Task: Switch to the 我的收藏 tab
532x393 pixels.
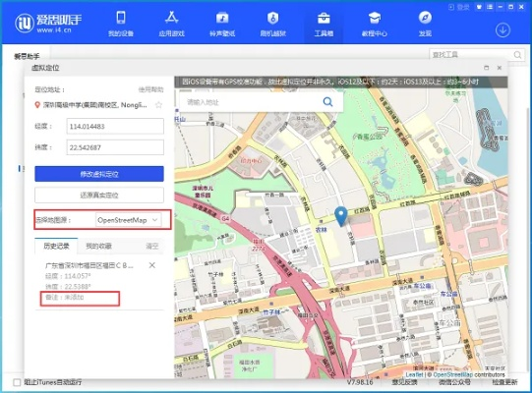Action: point(98,247)
